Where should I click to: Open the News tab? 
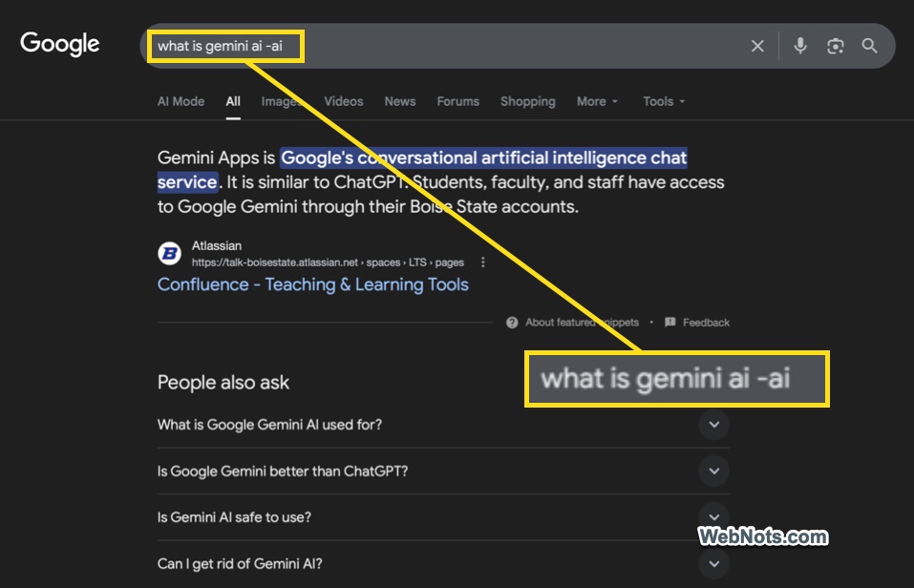400,101
